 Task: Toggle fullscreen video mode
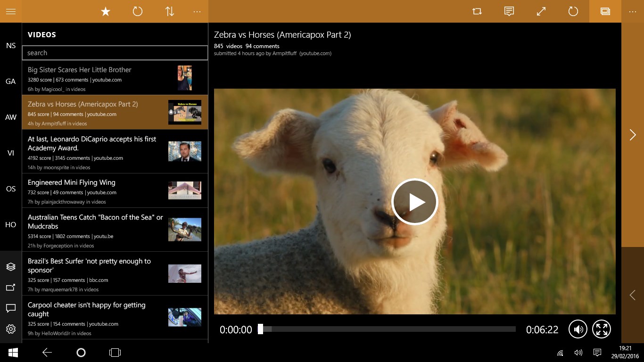click(x=602, y=329)
